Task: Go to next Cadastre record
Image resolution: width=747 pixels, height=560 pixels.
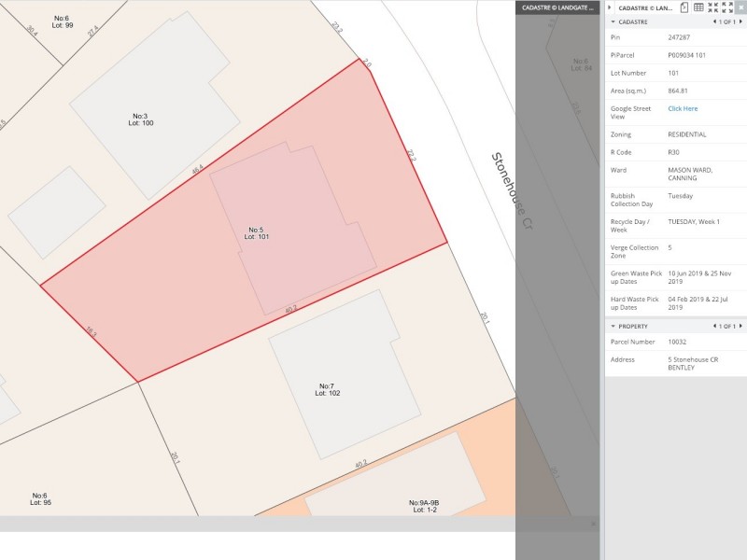Action: [x=742, y=21]
